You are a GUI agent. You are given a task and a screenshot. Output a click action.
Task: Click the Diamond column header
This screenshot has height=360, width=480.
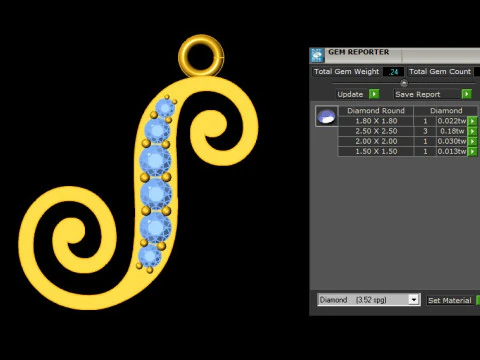pos(446,111)
